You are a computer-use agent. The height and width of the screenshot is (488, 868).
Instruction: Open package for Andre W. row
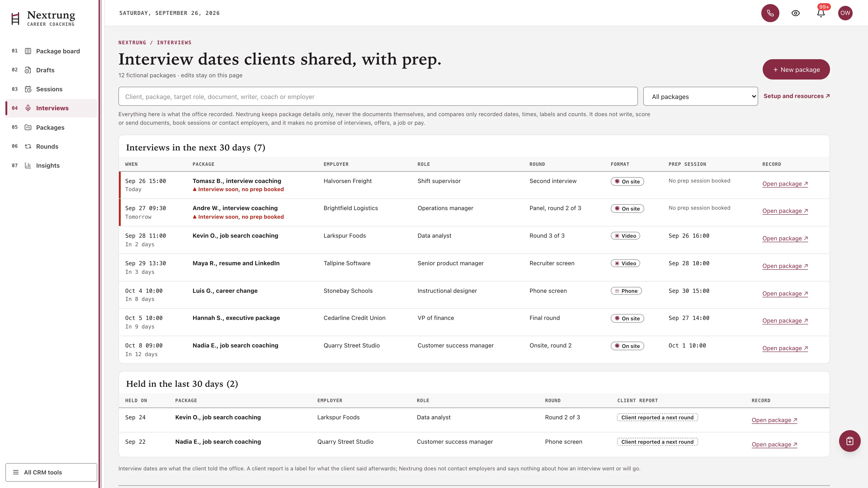point(785,211)
